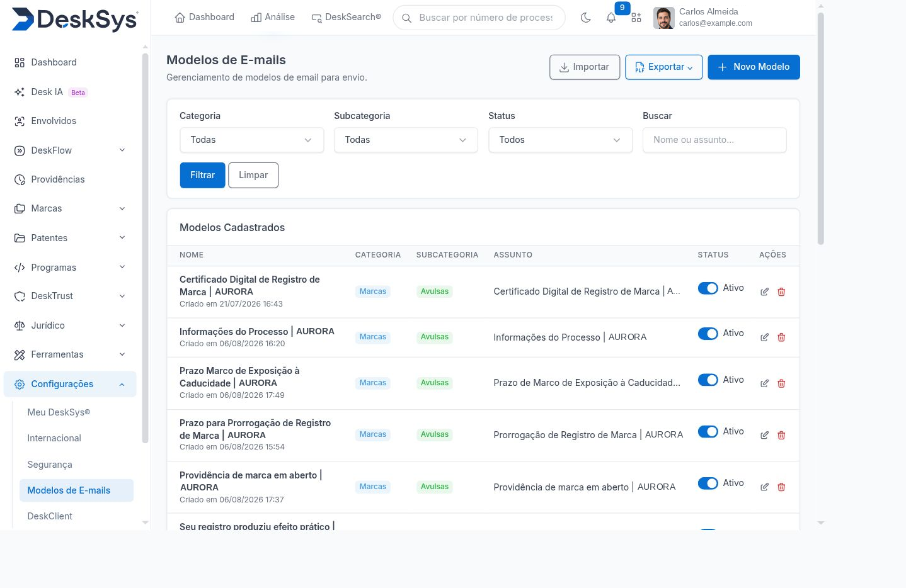Open notifications bell icon

click(611, 18)
